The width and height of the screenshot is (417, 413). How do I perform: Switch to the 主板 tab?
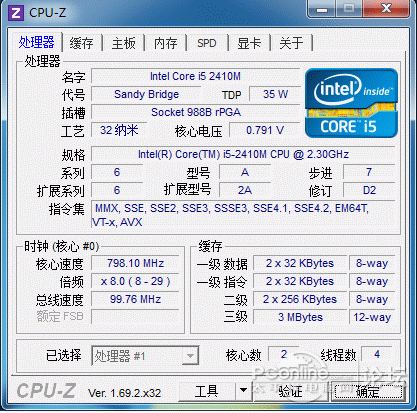click(x=124, y=43)
